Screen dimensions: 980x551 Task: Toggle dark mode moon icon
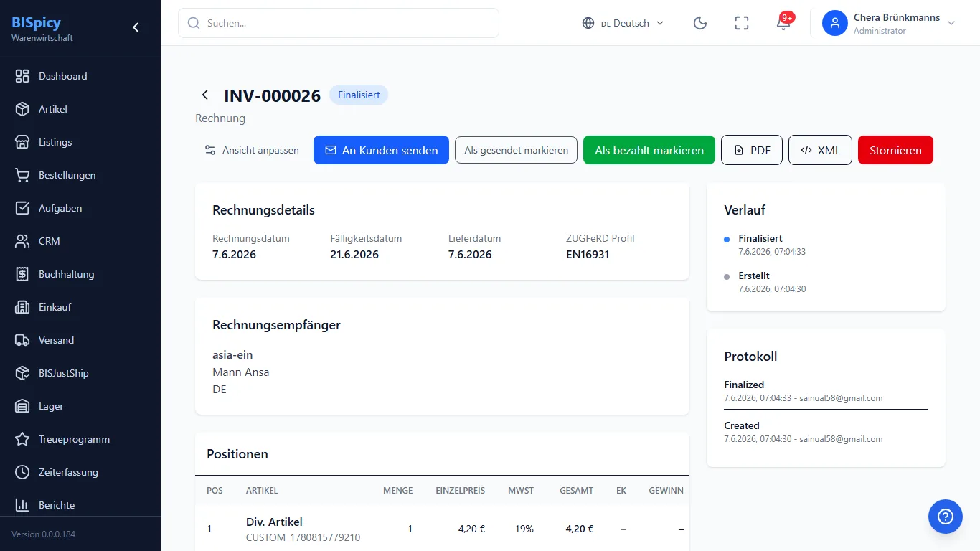tap(700, 23)
